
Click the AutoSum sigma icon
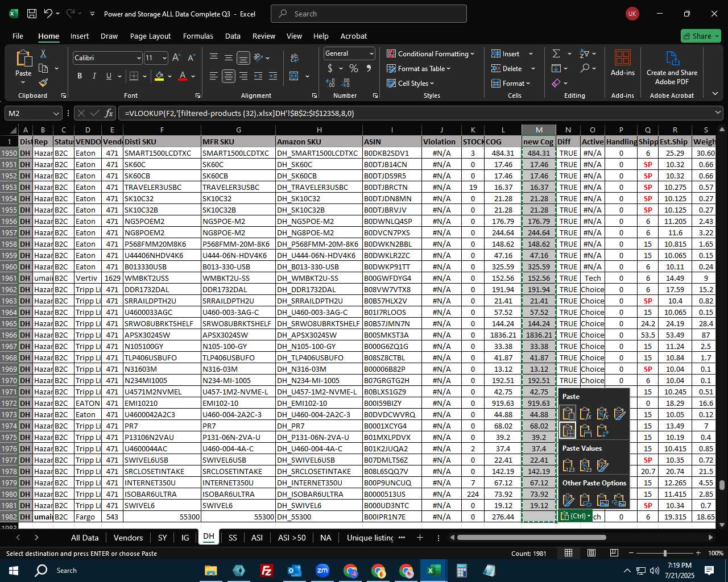pyautogui.click(x=556, y=53)
